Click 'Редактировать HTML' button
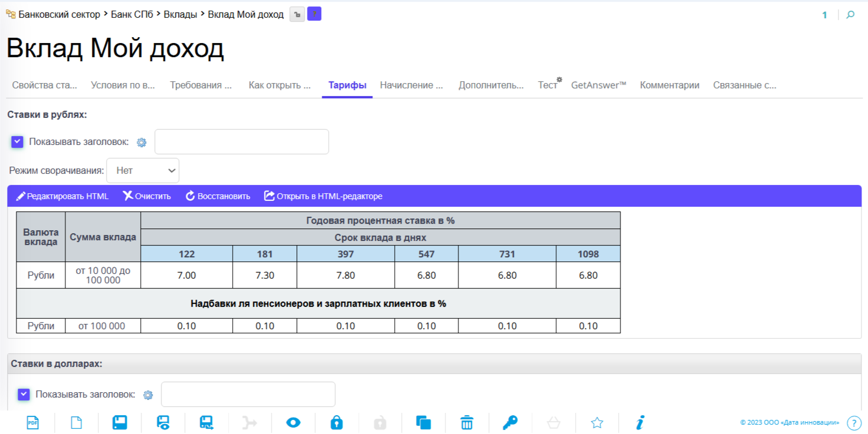 click(x=62, y=196)
